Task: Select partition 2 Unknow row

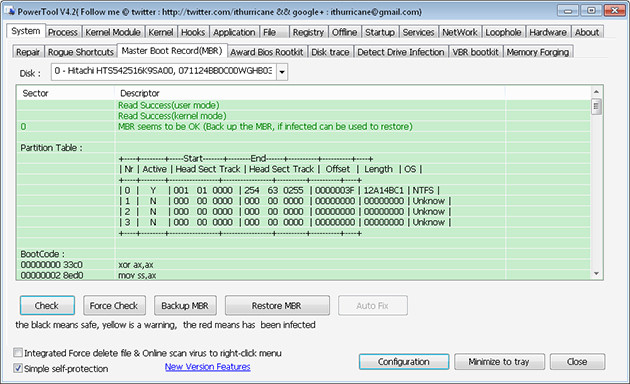Action: tap(303, 211)
